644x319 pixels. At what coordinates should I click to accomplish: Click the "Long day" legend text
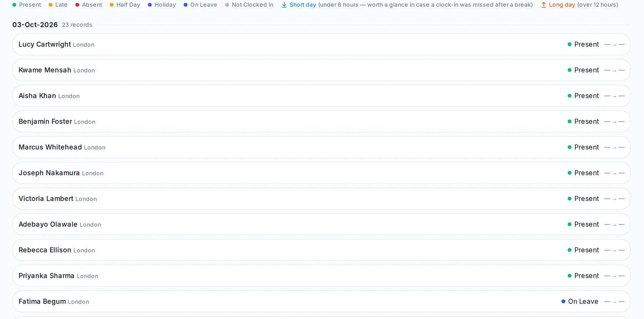(x=562, y=5)
